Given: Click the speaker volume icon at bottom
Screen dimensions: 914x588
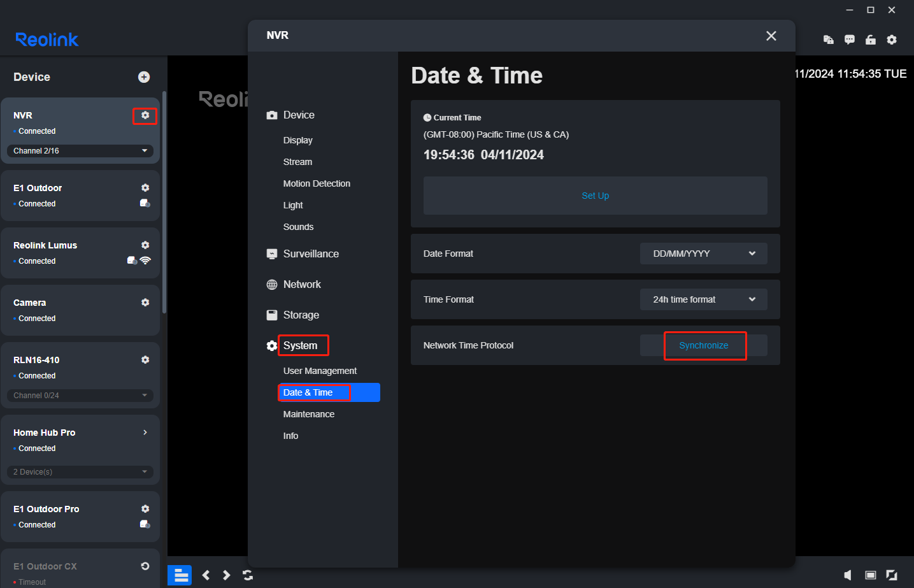Looking at the screenshot, I should [x=848, y=575].
